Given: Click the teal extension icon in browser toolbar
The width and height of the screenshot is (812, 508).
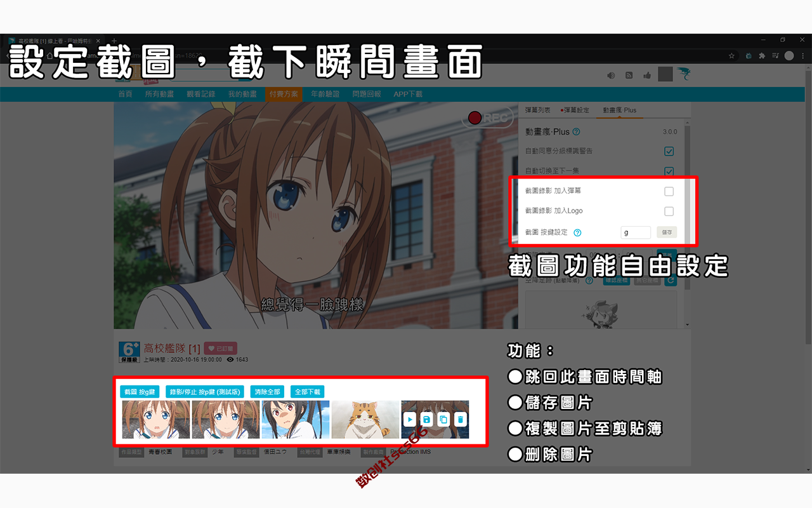Looking at the screenshot, I should 749,56.
